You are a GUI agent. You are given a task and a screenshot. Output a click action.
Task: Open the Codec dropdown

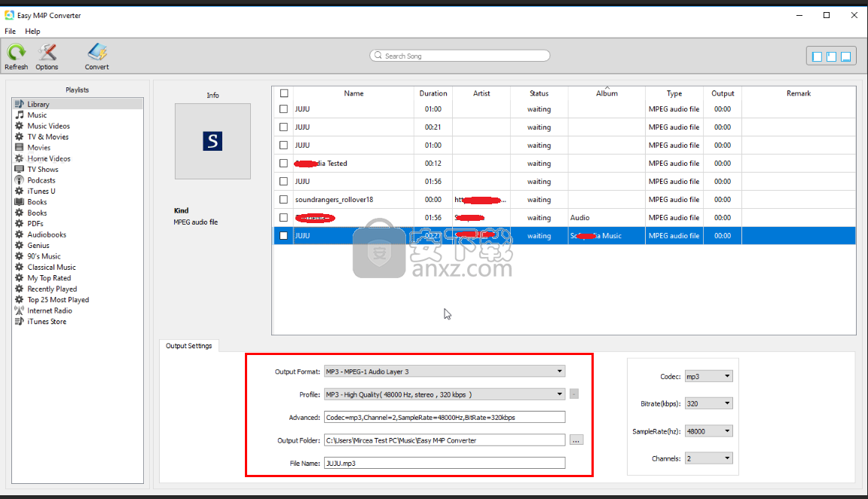708,376
